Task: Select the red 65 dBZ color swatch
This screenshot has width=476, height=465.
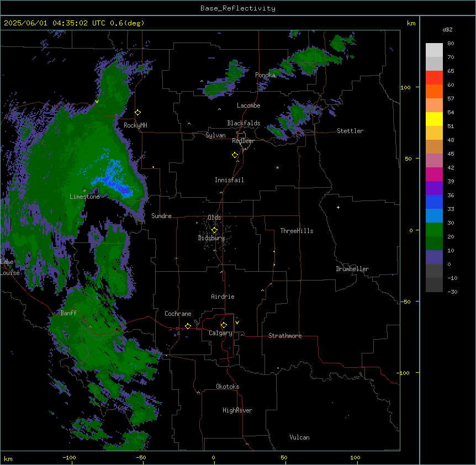Action: tap(434, 77)
